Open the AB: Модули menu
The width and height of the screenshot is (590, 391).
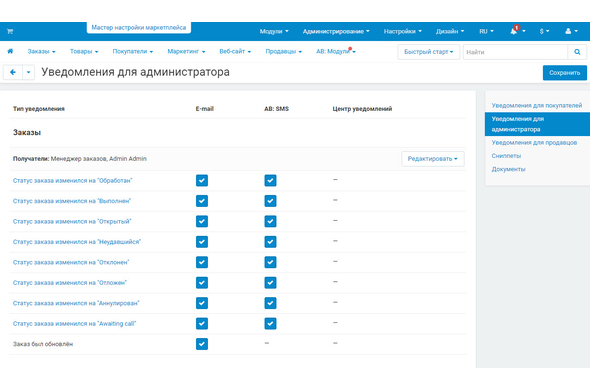tap(336, 52)
